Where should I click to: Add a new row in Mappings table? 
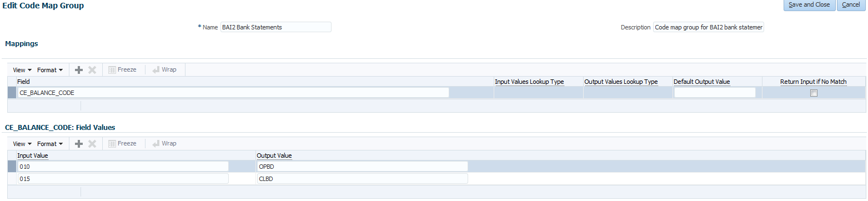(79, 70)
